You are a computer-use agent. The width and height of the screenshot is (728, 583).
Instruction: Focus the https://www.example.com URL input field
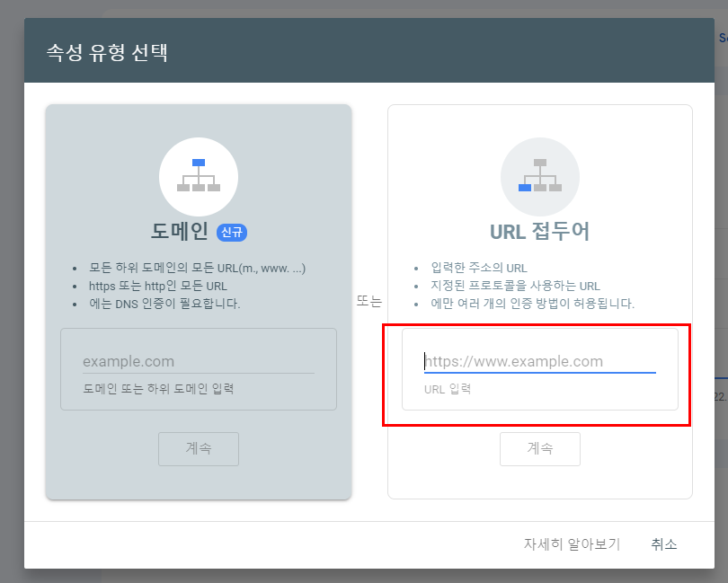[540, 362]
